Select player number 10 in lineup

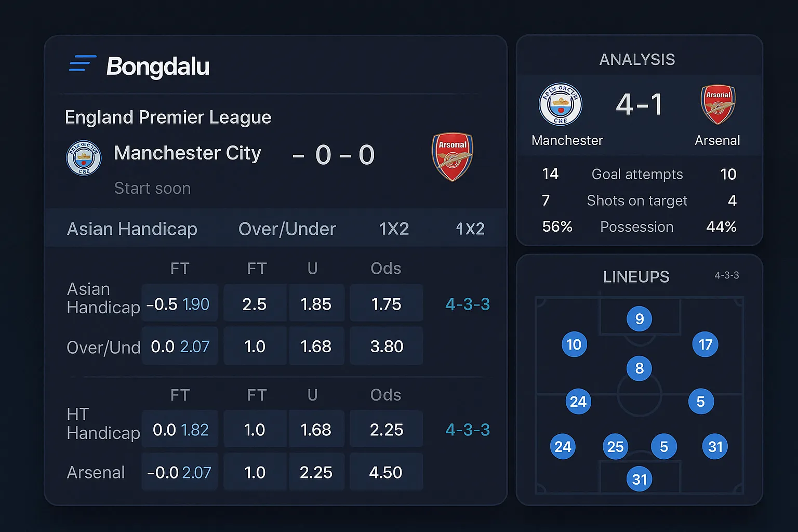[574, 344]
